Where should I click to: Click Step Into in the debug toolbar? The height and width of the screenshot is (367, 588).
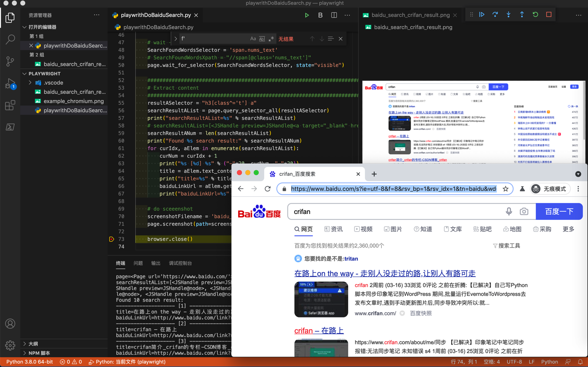[x=509, y=14]
